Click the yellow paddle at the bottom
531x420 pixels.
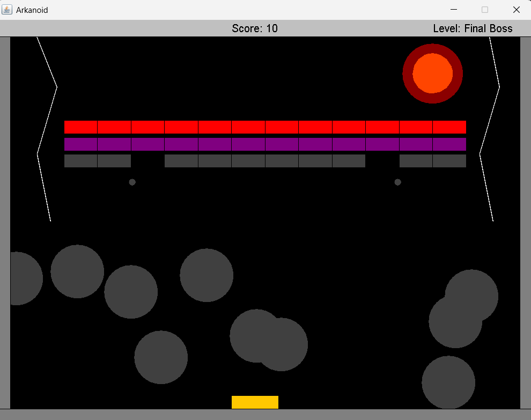[x=255, y=402]
